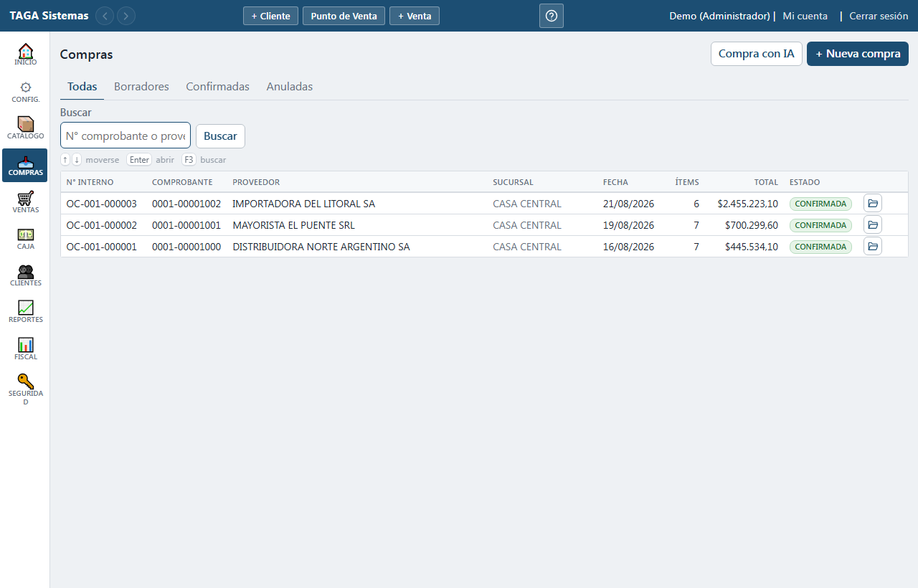
Task: Open purchase OC-001-000003 via folder icon
Action: 873,204
